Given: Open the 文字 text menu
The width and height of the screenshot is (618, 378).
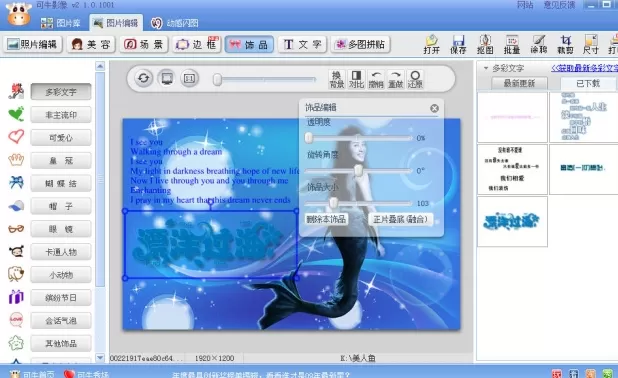Looking at the screenshot, I should click(302, 44).
